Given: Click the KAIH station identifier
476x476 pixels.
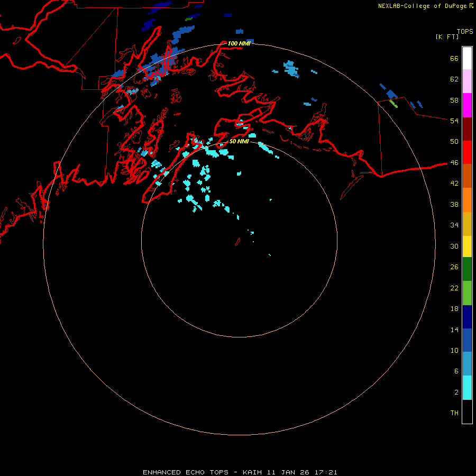Looking at the screenshot, I should click(253, 472).
